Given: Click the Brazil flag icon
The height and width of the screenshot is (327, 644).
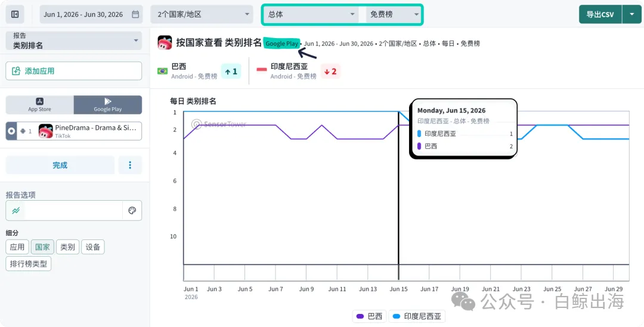Looking at the screenshot, I should 163,71.
